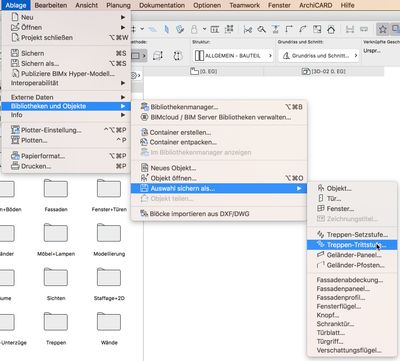Choose Plotter-Einstellung...

tap(66, 130)
